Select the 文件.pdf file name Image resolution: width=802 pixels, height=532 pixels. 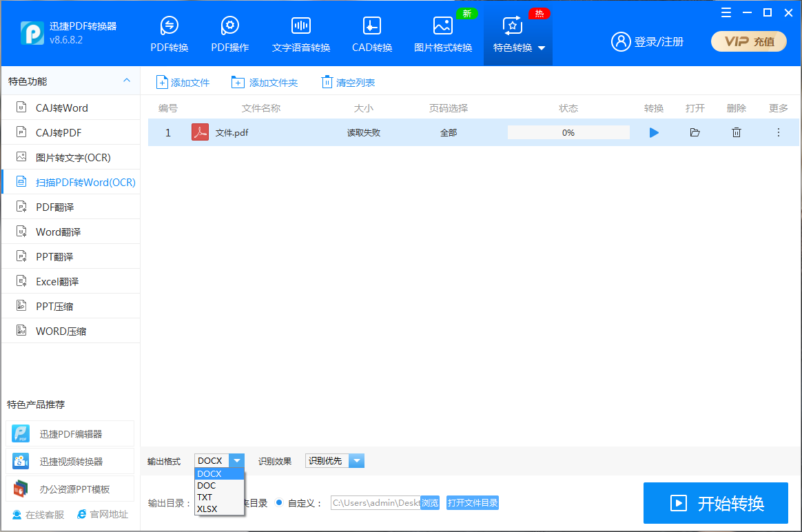point(232,132)
